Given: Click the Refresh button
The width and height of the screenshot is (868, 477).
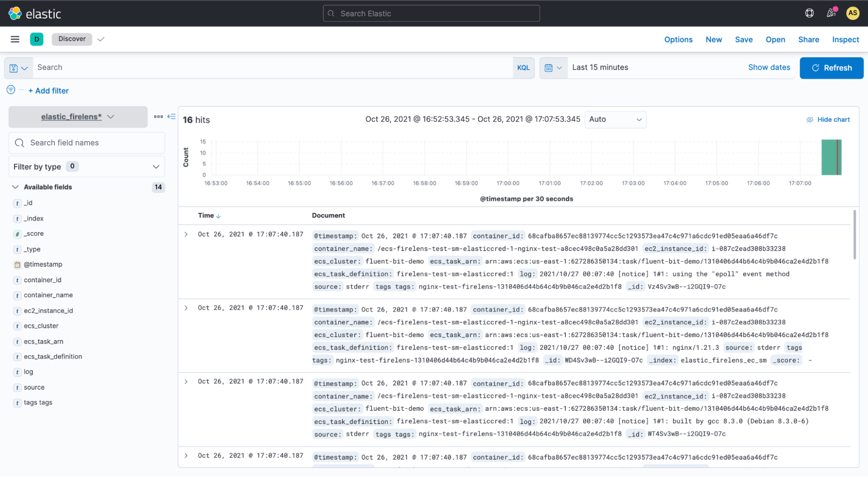Looking at the screenshot, I should (x=832, y=68).
